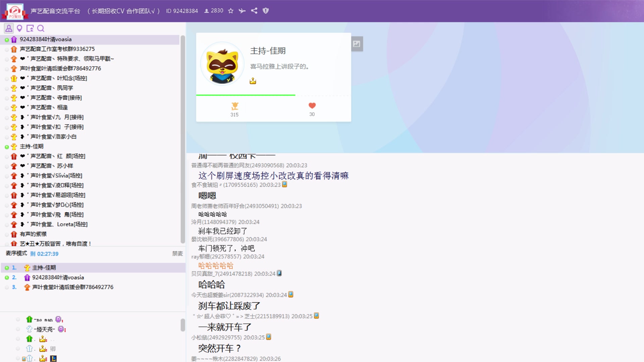Click green status dot beside top 924283384叶清voasia
The image size is (644, 362).
tap(7, 40)
